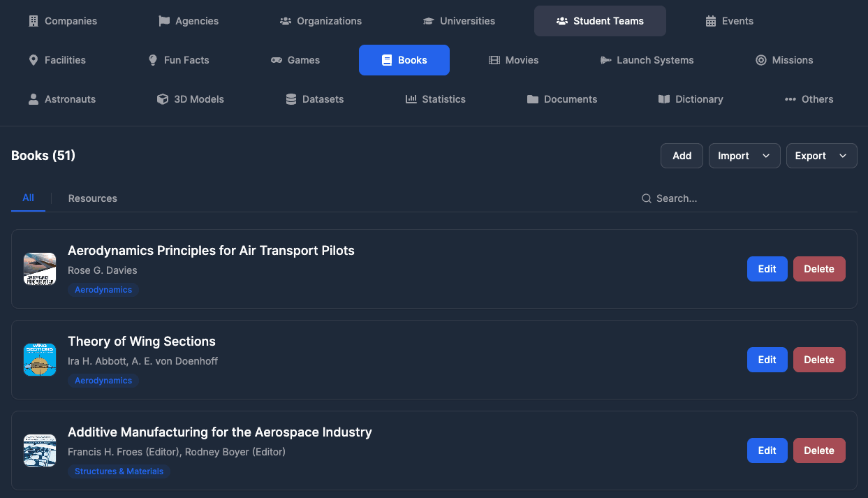Focus the Search books input field
This screenshot has height=498, width=868.
click(x=747, y=198)
